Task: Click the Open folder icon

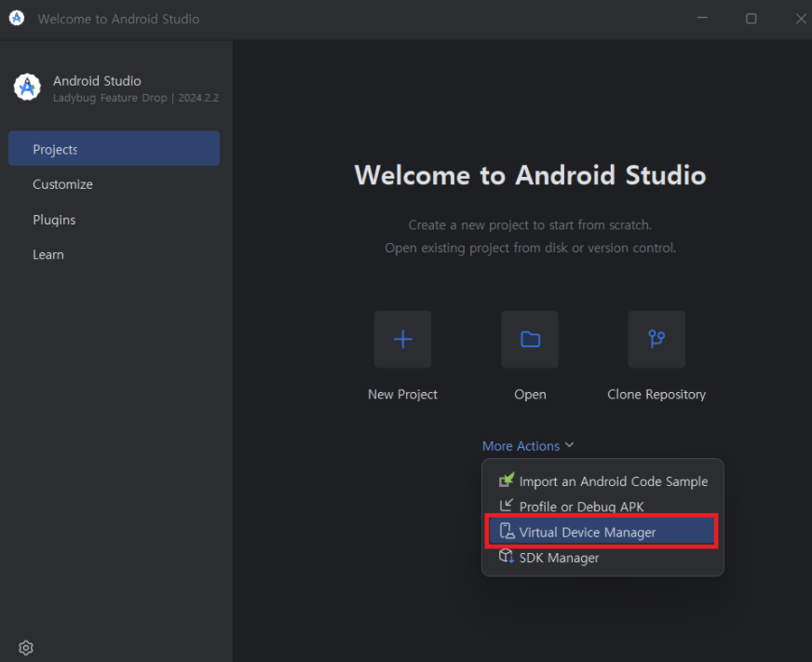Action: coord(530,339)
